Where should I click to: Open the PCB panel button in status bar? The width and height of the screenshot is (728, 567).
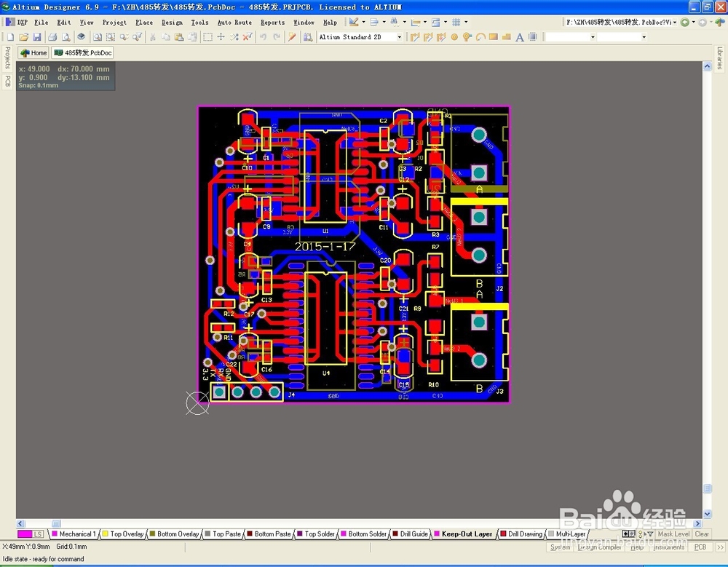pos(700,547)
